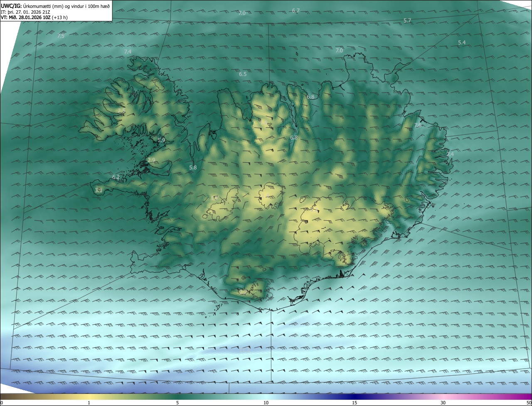Click the 5.7 value label on map

[x=407, y=20]
